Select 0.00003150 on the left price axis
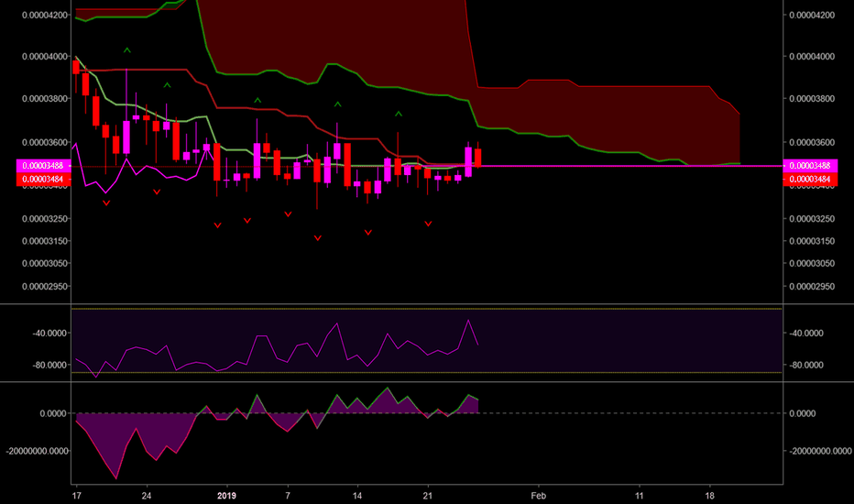The image size is (854, 504). (x=45, y=241)
